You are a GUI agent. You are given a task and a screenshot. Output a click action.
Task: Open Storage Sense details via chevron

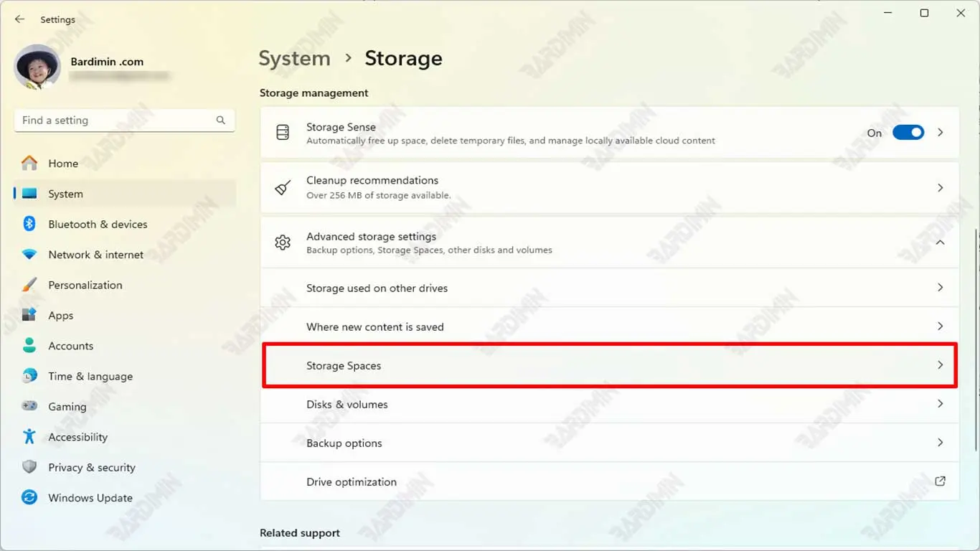pos(940,133)
